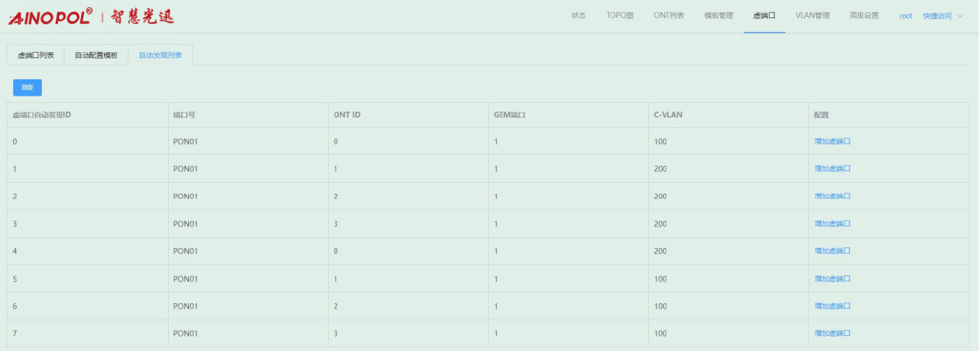Switch to the 虚端口列表 tab
The height and width of the screenshot is (351, 980).
(35, 55)
